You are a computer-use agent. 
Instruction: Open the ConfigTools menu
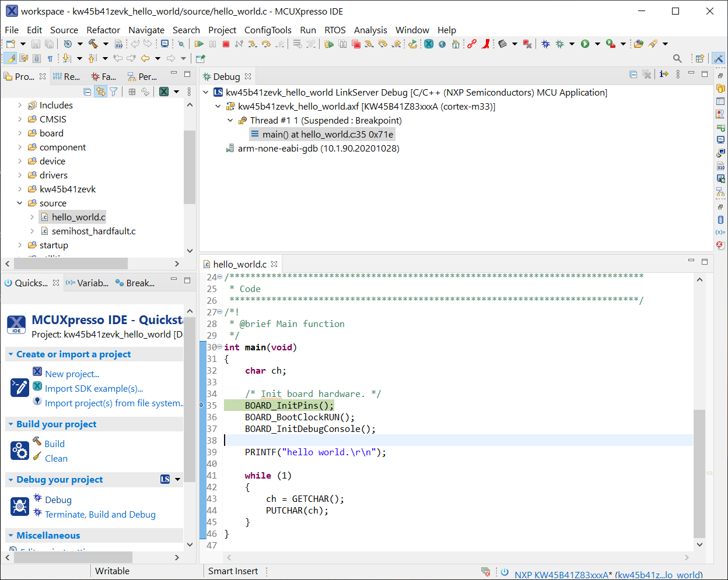267,30
